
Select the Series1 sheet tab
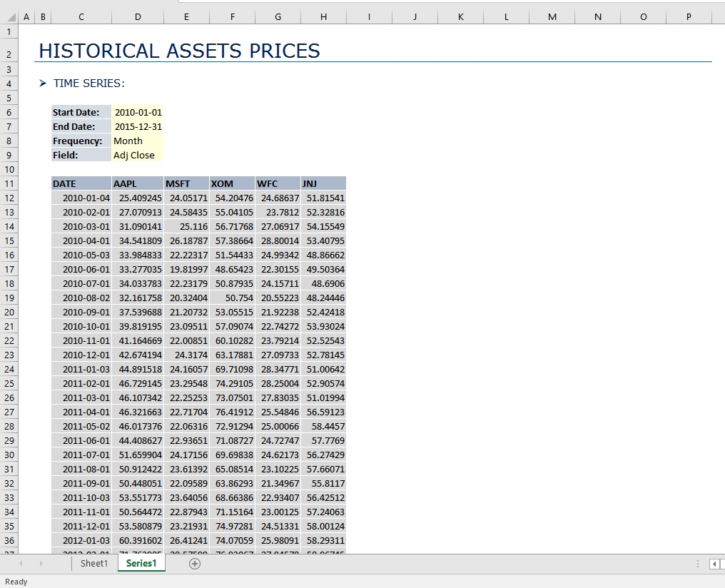tap(141, 564)
